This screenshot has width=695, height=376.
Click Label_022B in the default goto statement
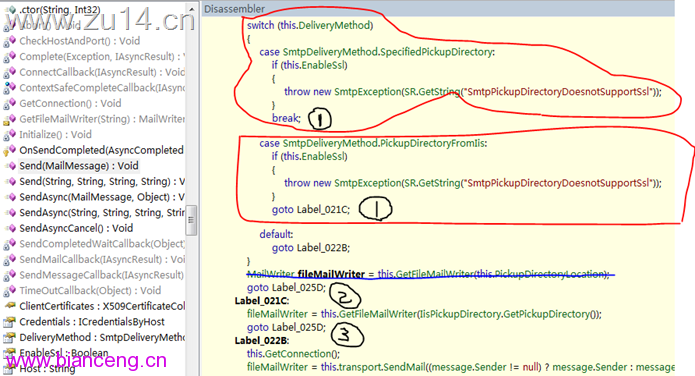(322, 247)
